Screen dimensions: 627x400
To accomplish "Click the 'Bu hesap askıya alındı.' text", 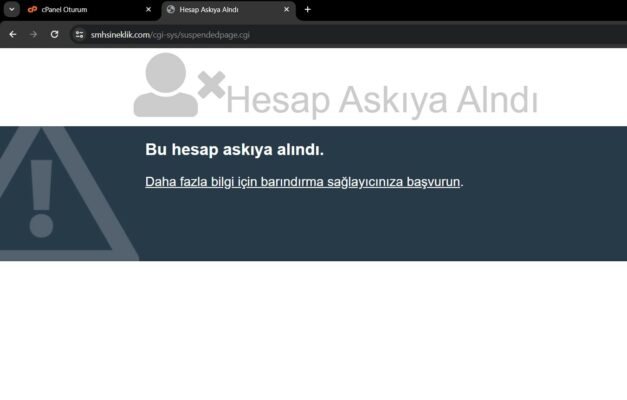I will (234, 150).
